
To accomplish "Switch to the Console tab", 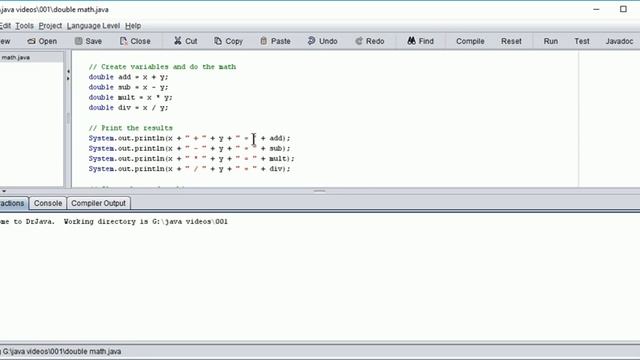I will (48, 203).
